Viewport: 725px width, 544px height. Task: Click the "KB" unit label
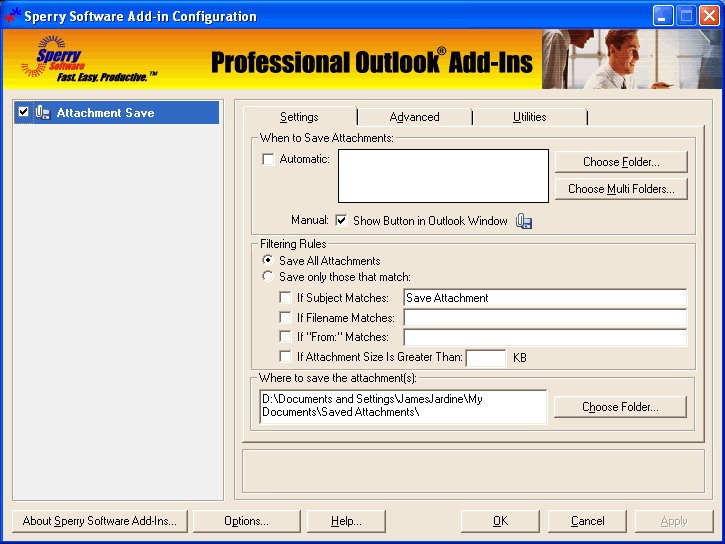pos(520,358)
